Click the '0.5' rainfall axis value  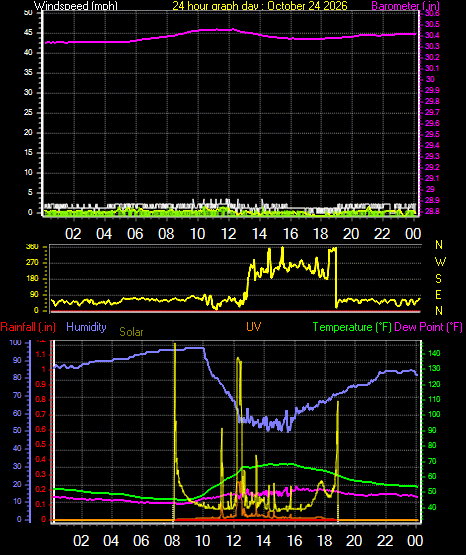[x=41, y=445]
